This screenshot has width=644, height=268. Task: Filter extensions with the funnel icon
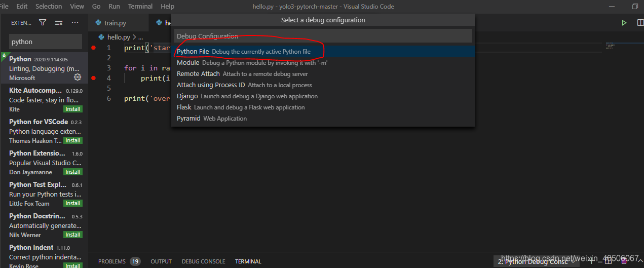43,22
